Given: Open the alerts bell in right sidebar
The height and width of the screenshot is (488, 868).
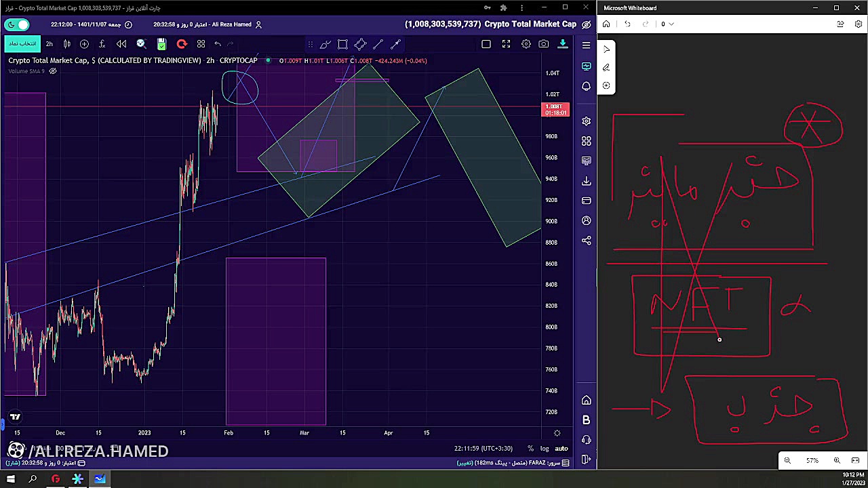Looking at the screenshot, I should click(x=586, y=86).
